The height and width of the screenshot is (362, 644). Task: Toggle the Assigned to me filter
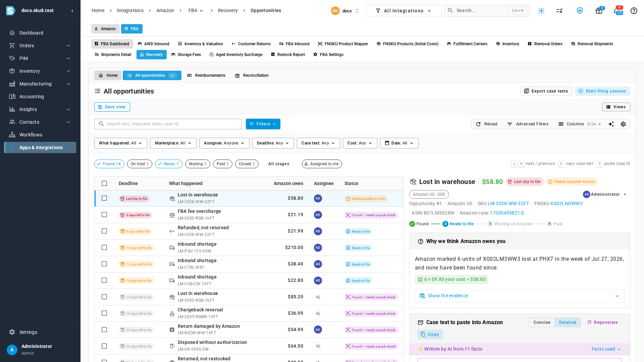tap(322, 164)
